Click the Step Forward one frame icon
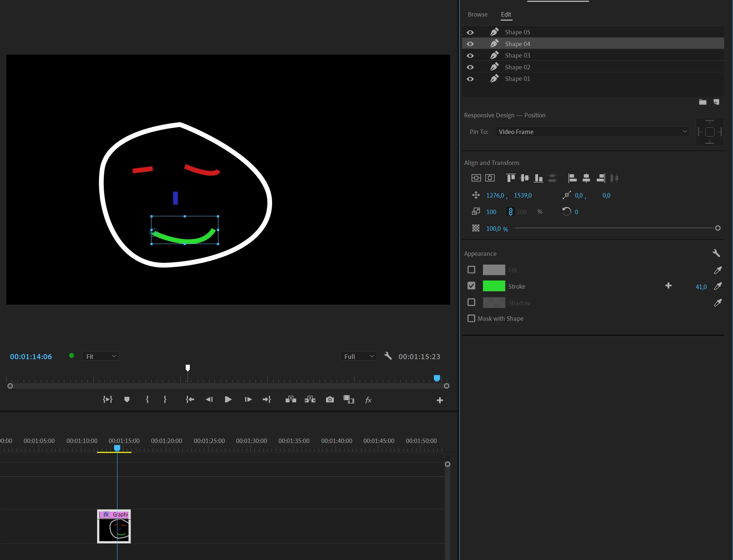Image resolution: width=733 pixels, height=560 pixels. coord(248,399)
